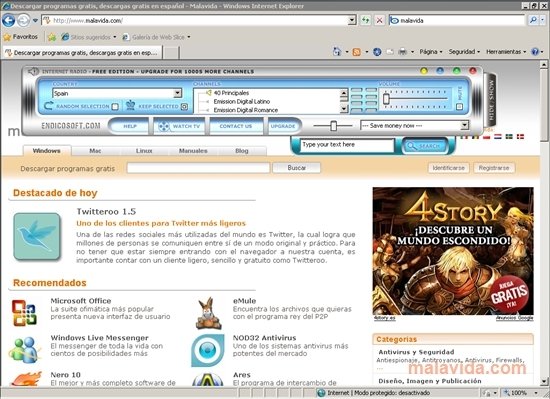Click the eMule donkey icon
550x399 pixels.
pos(209,313)
